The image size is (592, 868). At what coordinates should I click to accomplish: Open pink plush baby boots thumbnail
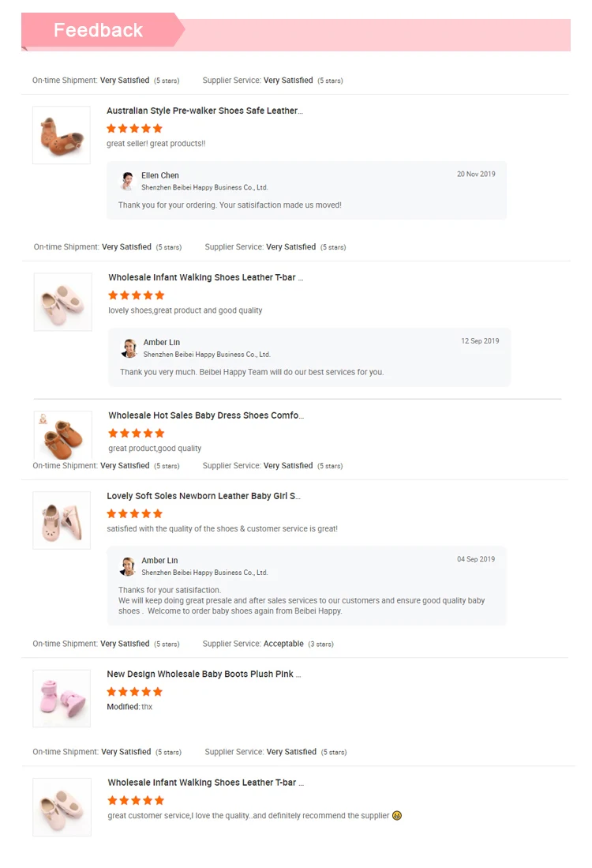[62, 698]
